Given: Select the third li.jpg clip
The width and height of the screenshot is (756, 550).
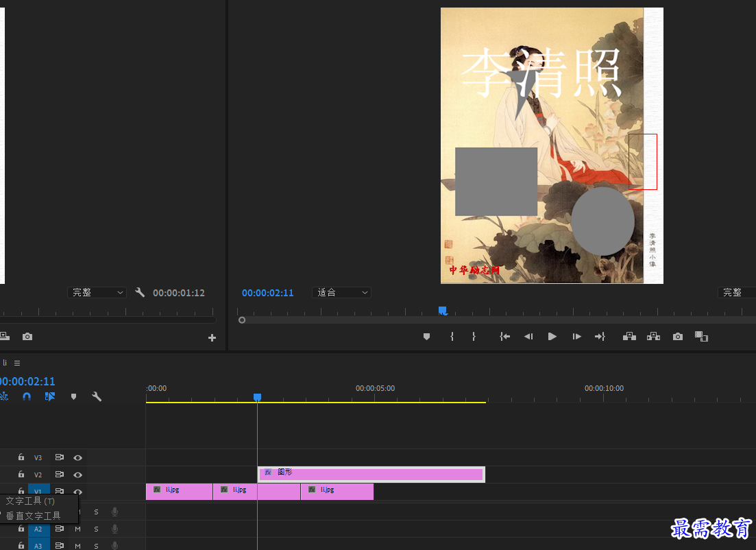Looking at the screenshot, I should point(337,492).
